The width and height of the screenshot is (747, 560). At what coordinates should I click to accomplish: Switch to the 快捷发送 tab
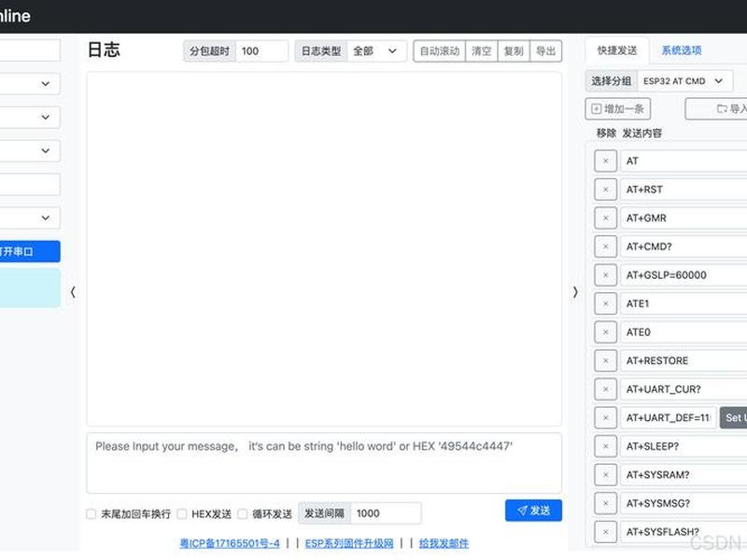617,50
